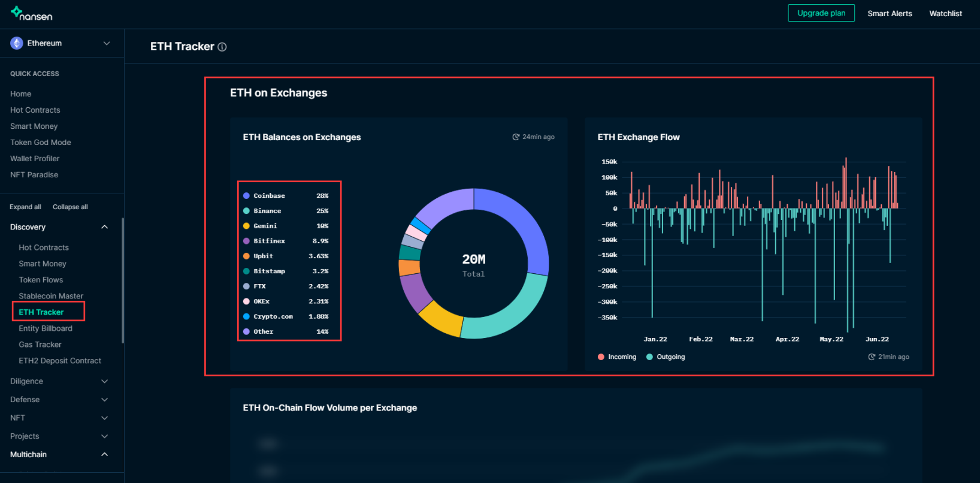This screenshot has height=483, width=980.
Task: Click the Binance legend color dot
Action: [246, 211]
